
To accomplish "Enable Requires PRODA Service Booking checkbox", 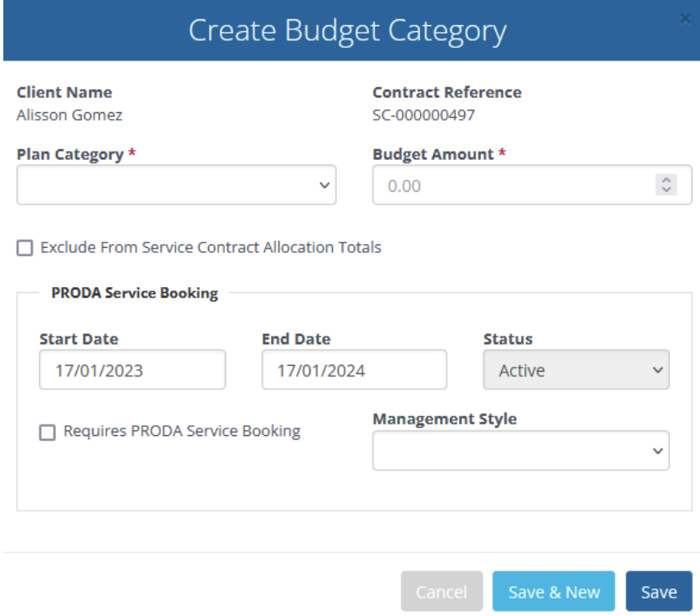I will point(48,432).
